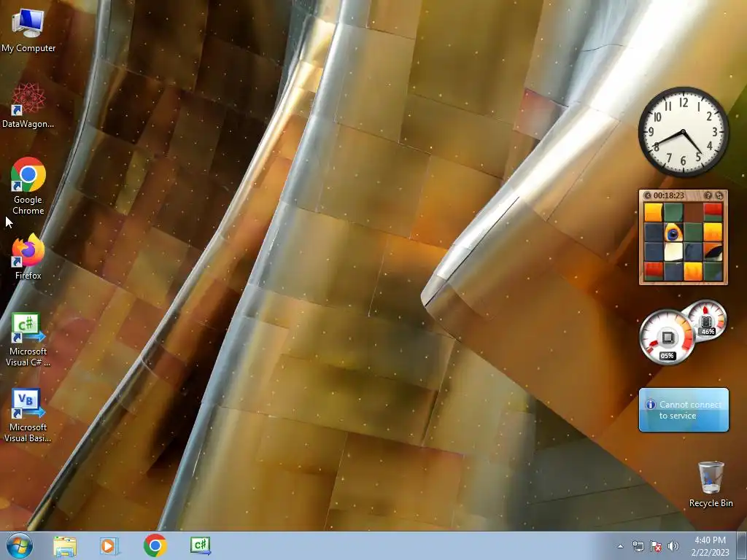Image resolution: width=747 pixels, height=560 pixels.
Task: Select the Recycle Bin icon
Action: [711, 484]
